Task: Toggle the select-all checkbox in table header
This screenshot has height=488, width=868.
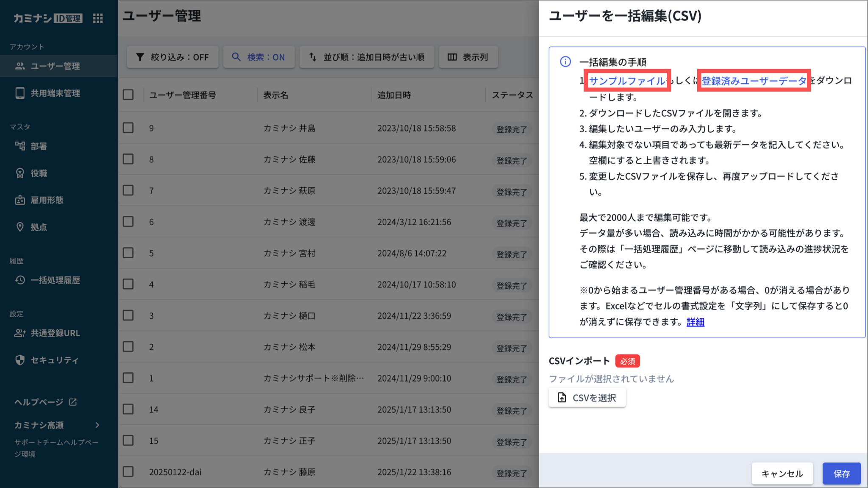Action: pyautogui.click(x=128, y=95)
